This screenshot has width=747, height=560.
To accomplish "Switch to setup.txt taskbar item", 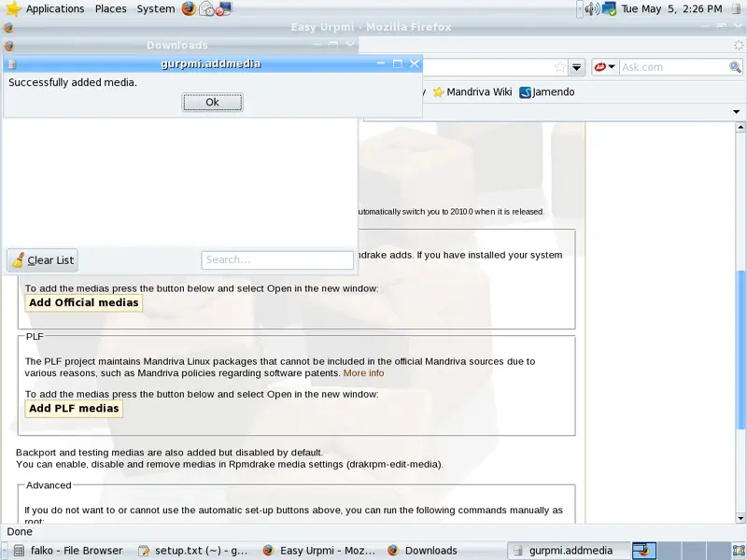I will point(193,551).
